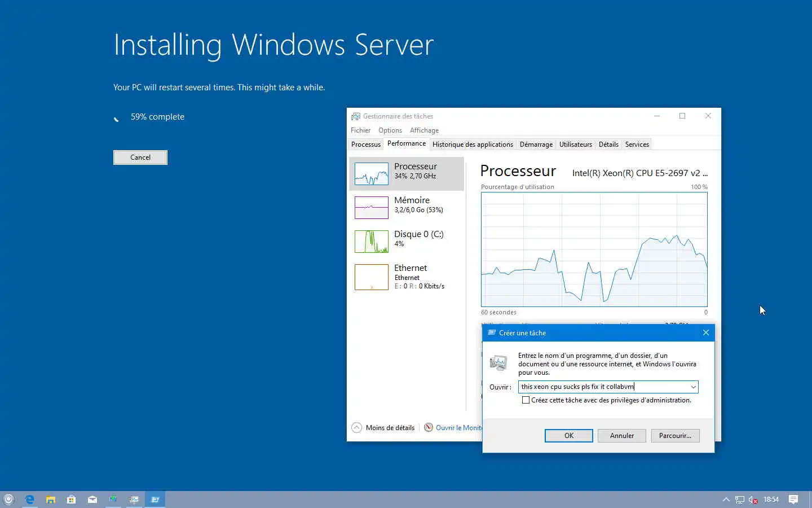Image resolution: width=812 pixels, height=508 pixels.
Task: Open the Action Center notification icon
Action: point(793,499)
